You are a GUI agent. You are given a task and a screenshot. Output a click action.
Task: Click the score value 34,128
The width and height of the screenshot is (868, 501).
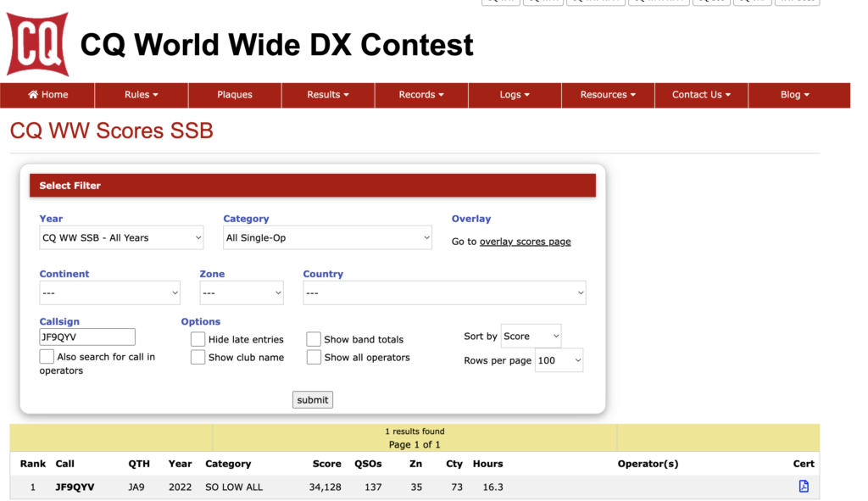tap(325, 487)
